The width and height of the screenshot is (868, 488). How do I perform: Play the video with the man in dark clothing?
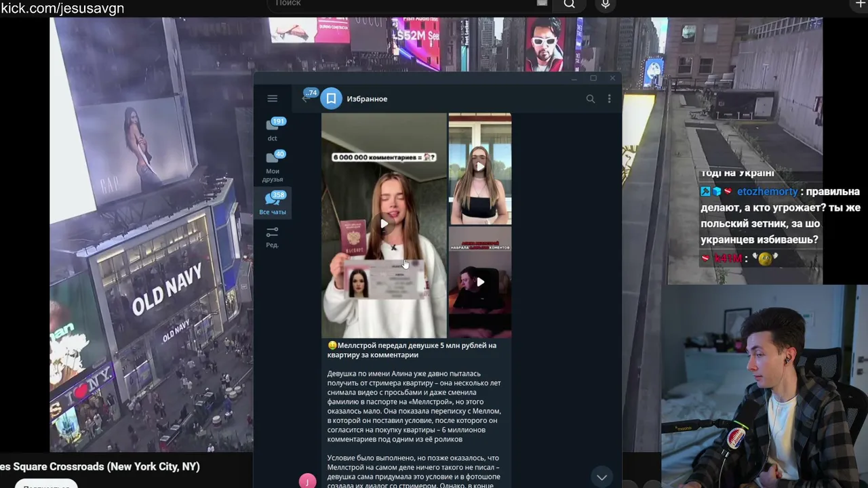coord(479,282)
